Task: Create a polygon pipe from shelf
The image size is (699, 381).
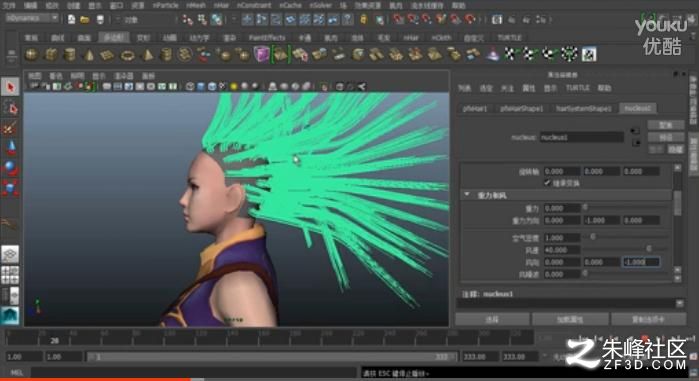Action: (x=166, y=54)
